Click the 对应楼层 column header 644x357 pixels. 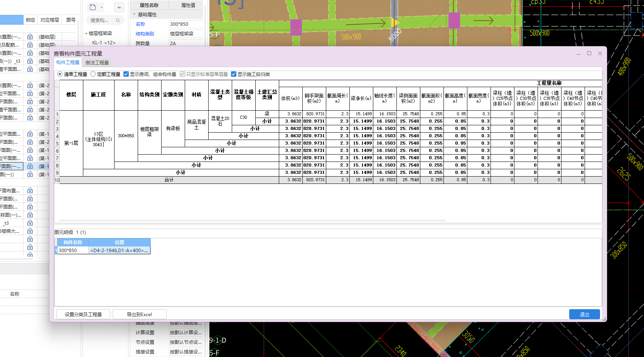coord(50,20)
